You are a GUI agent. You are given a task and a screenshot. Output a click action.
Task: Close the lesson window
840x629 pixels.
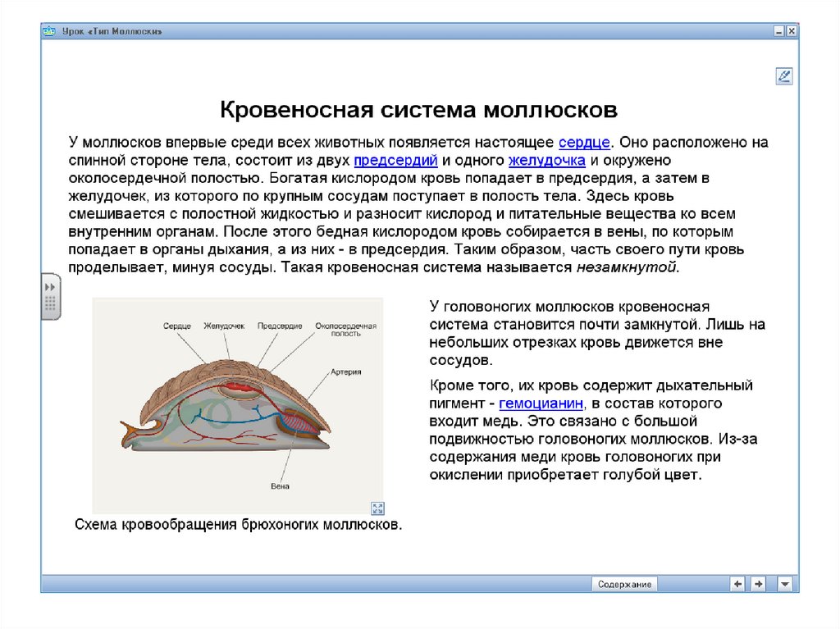coord(791,31)
